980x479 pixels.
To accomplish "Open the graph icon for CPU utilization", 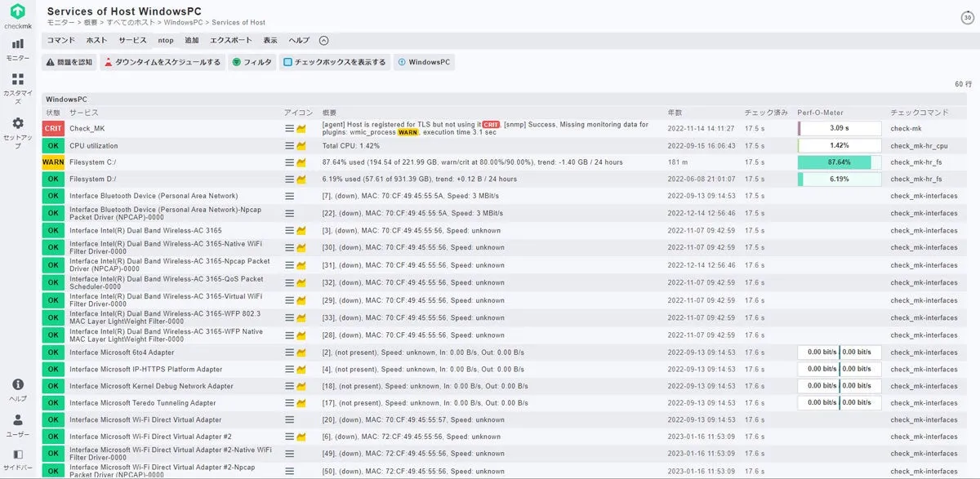I will tap(301, 145).
